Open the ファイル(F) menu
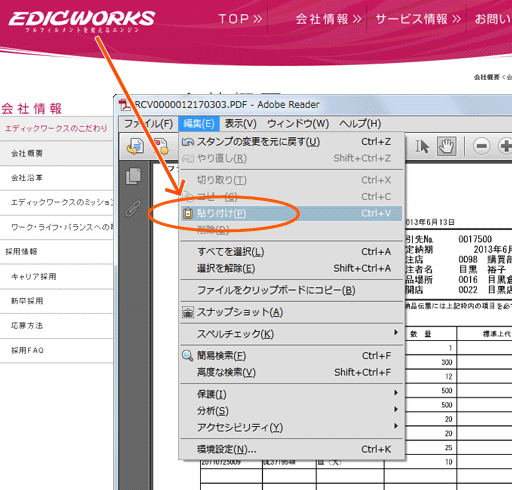 coord(148,124)
